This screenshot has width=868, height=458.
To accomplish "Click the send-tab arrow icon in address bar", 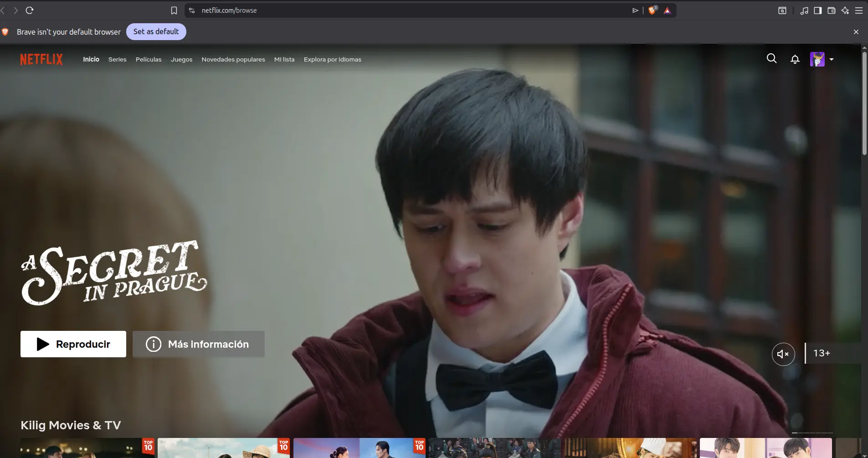I will click(x=635, y=10).
